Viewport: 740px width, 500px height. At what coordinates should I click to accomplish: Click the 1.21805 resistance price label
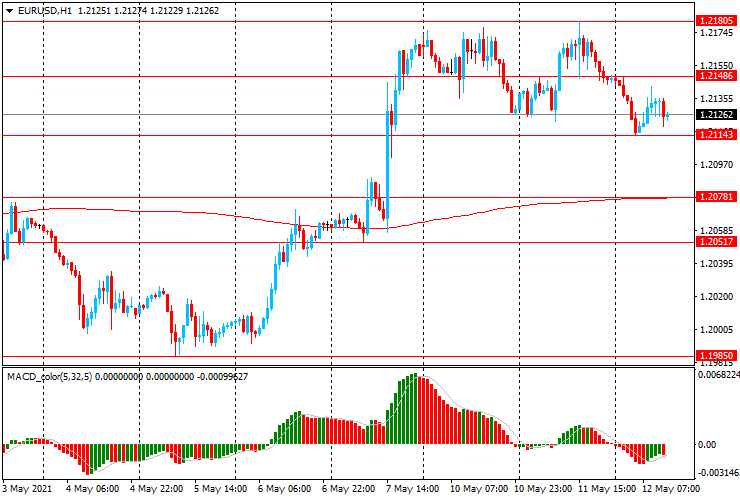(716, 20)
